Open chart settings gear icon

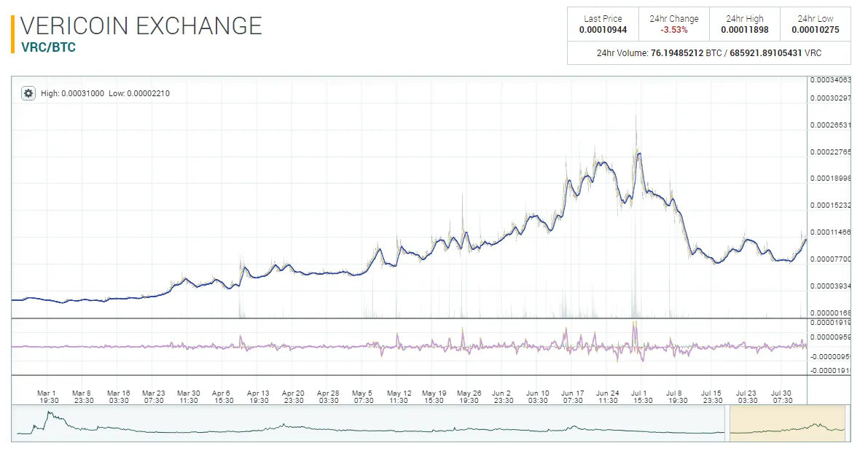[x=28, y=93]
